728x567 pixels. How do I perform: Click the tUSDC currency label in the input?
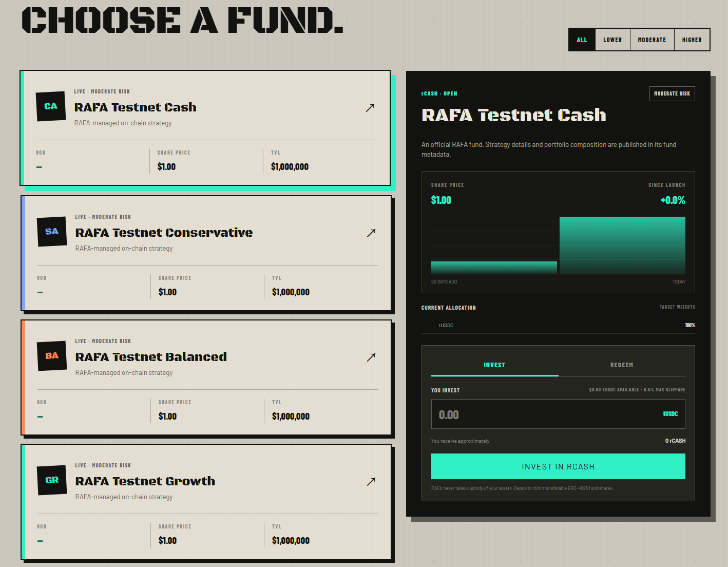point(670,414)
